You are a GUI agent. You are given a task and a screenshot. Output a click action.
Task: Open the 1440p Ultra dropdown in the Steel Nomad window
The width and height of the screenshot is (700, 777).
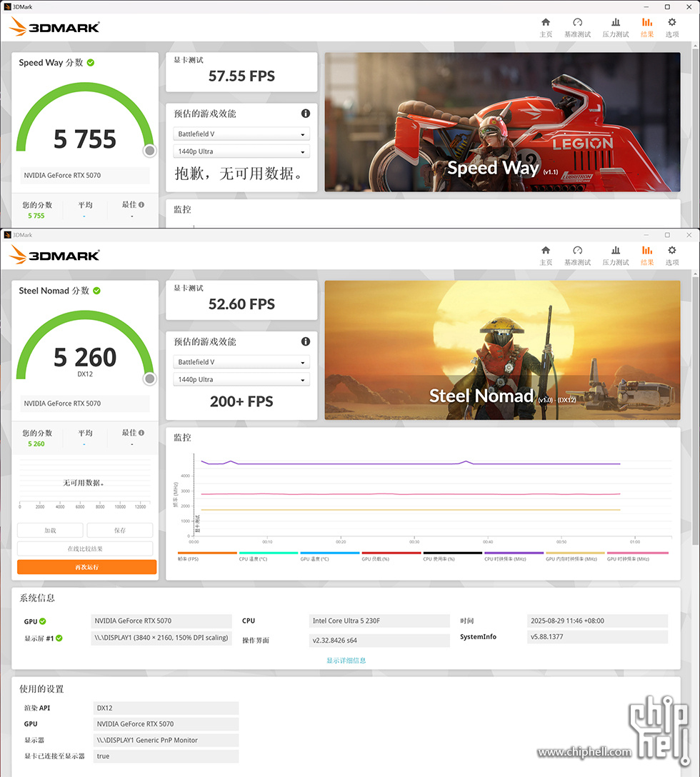pos(241,379)
